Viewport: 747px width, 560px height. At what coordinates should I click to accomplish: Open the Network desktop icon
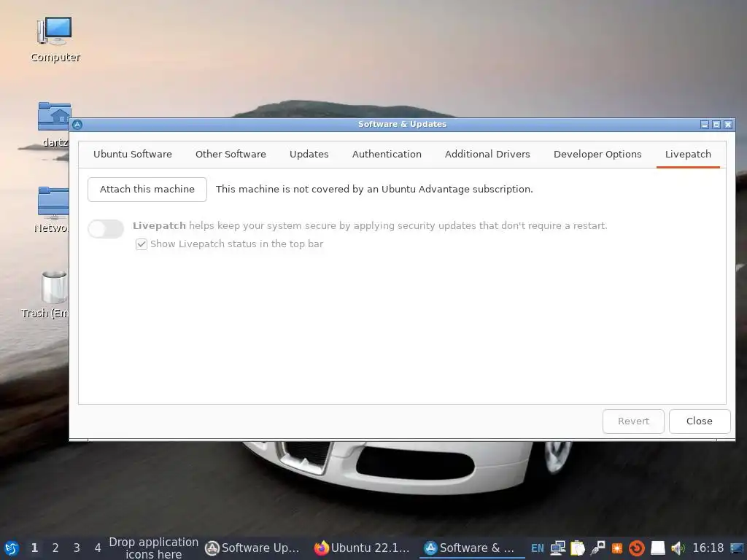[53, 209]
